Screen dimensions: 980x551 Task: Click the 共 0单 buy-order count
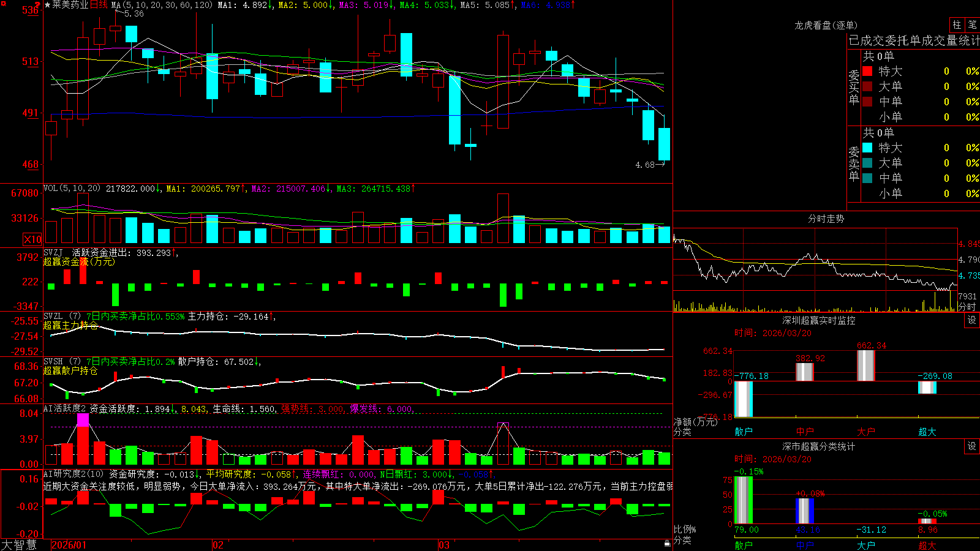(x=878, y=56)
